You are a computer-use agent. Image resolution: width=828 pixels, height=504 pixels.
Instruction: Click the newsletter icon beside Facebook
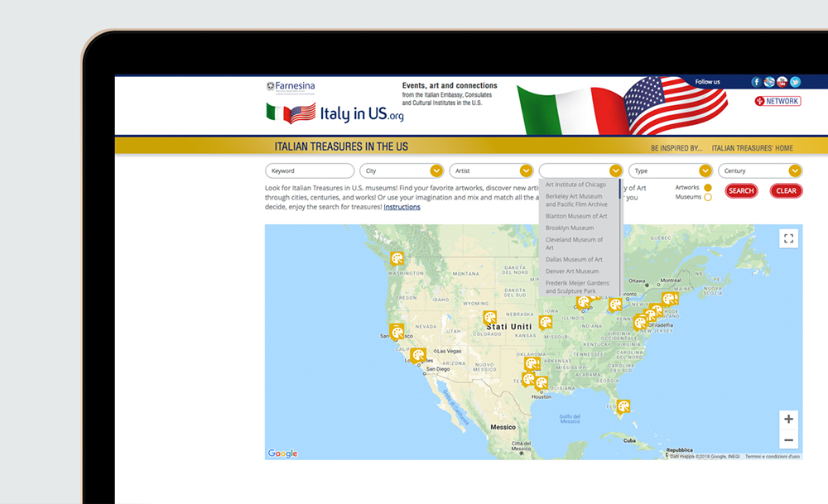tap(769, 82)
